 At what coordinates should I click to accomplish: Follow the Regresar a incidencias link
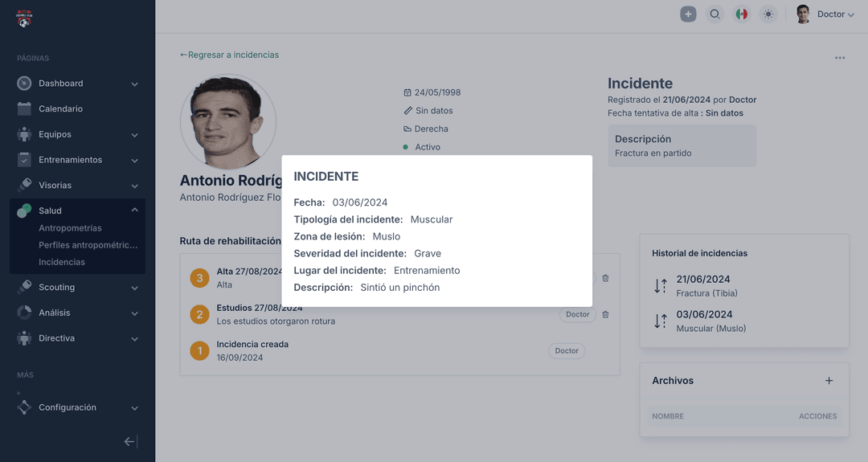coord(229,55)
